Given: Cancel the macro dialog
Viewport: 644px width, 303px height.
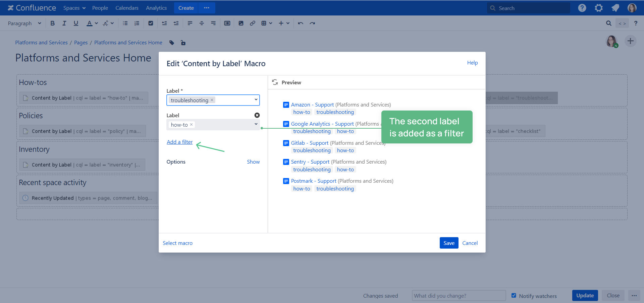Looking at the screenshot, I should [x=470, y=243].
